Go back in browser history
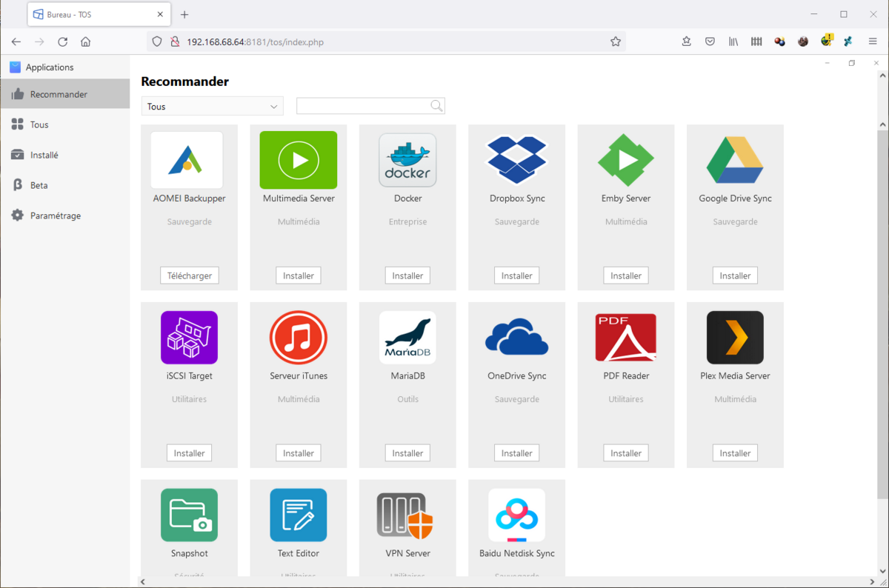Image resolution: width=889 pixels, height=588 pixels. [16, 42]
